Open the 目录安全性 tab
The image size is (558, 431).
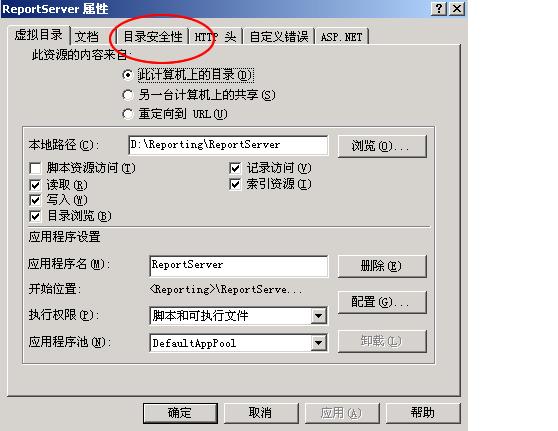coord(152,37)
